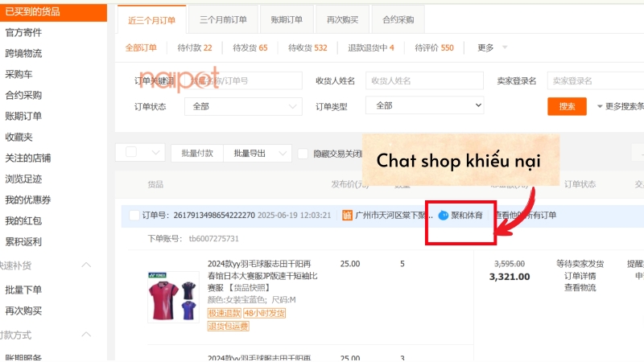Click 2024款yy羽毛球服 product title
This screenshot has height=362, width=644.
[262, 275]
